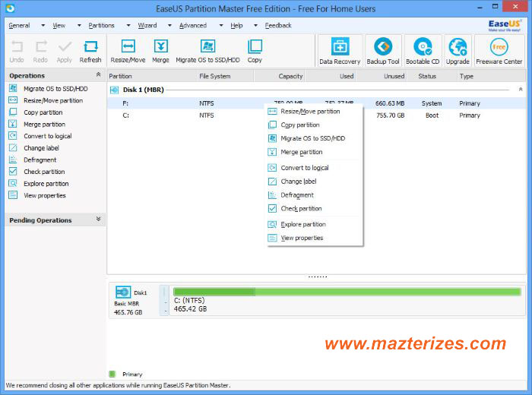
Task: Sort by the Status column header
Action: click(432, 76)
